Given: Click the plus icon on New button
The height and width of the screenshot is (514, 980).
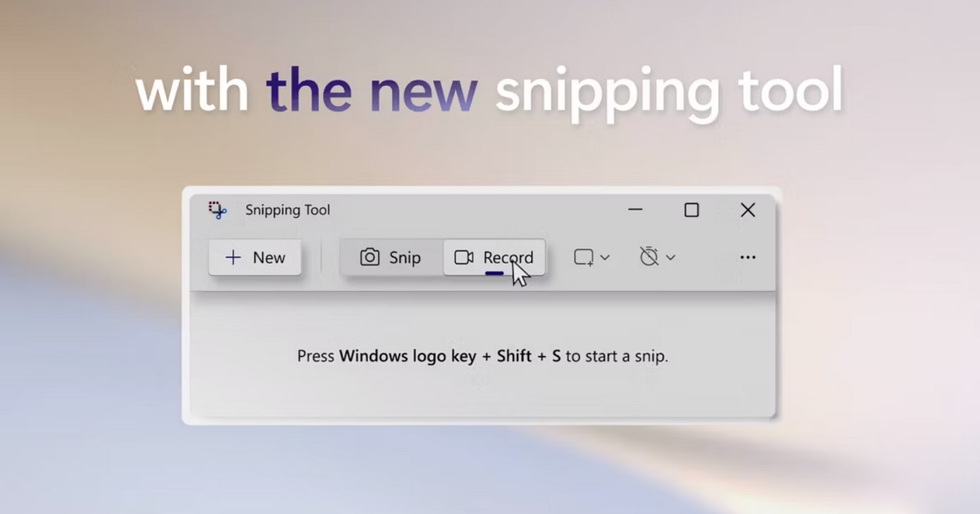Looking at the screenshot, I should (x=233, y=258).
